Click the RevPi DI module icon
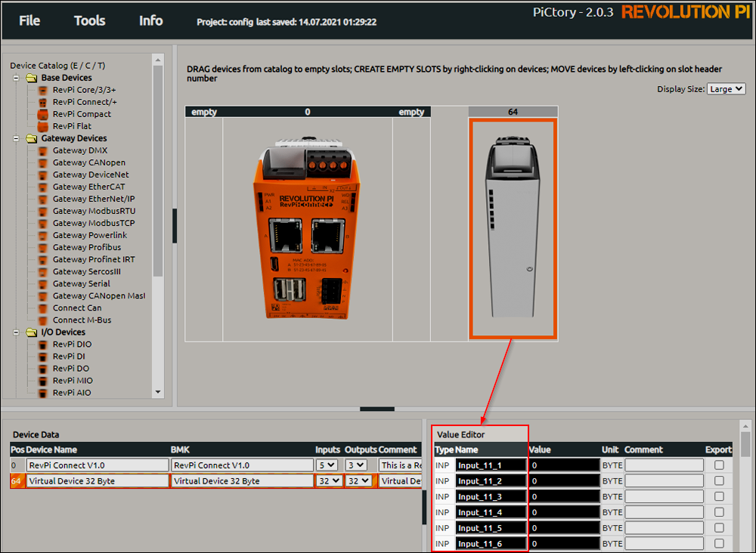 (43, 357)
